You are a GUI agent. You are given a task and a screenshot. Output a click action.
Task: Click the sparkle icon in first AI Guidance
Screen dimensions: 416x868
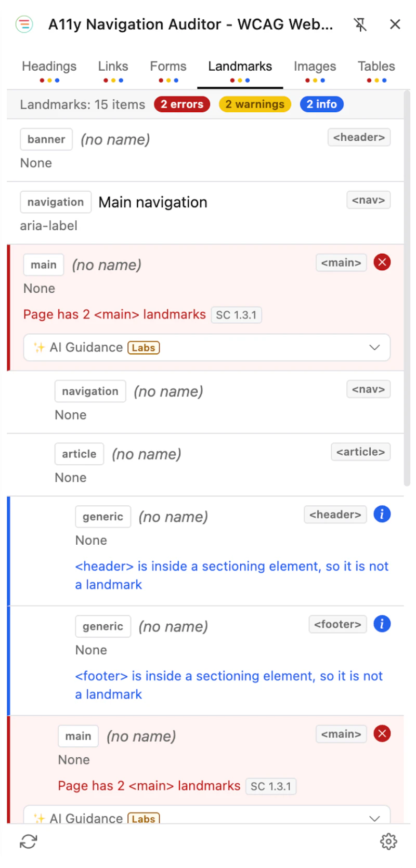39,347
